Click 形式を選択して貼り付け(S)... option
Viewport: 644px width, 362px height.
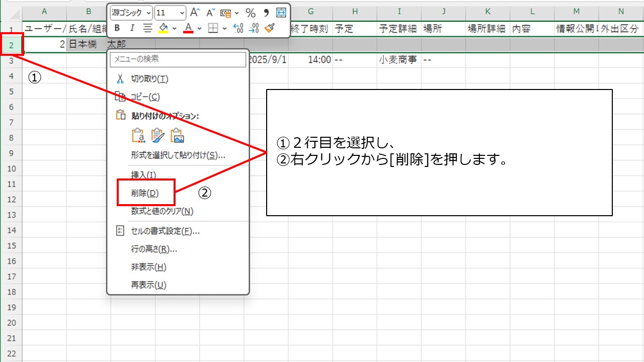[178, 155]
